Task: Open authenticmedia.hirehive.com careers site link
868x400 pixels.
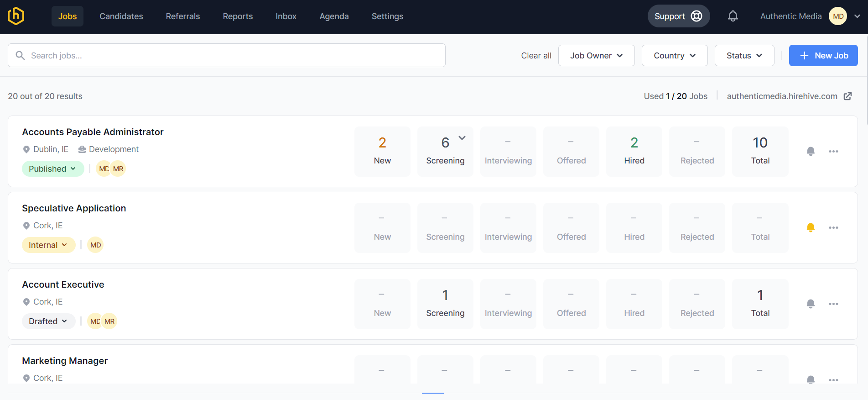Action: 782,96
